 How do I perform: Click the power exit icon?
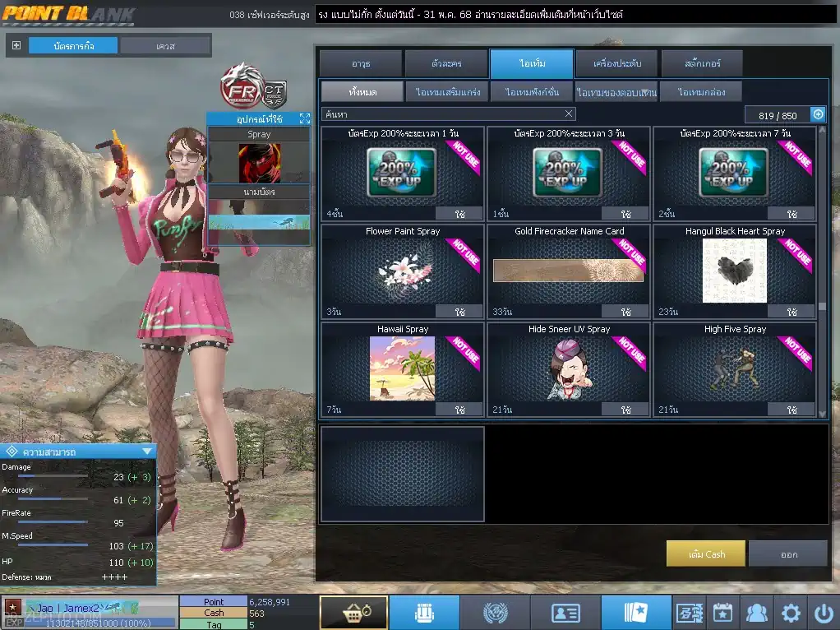(824, 612)
